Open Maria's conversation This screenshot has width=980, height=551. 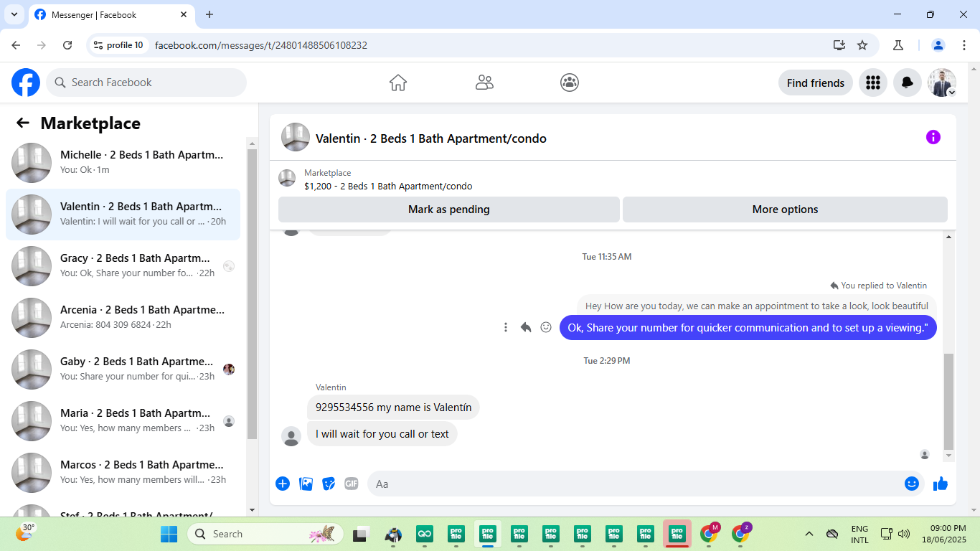point(123,421)
